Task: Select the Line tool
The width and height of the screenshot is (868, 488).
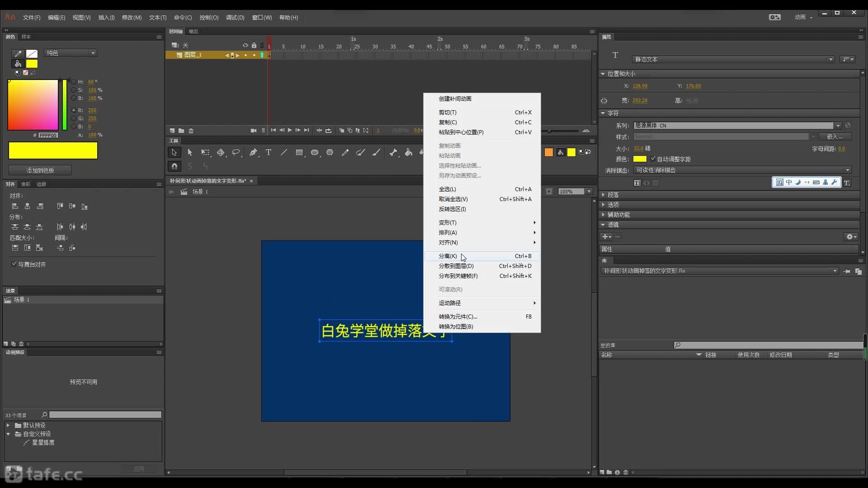Action: click(284, 153)
